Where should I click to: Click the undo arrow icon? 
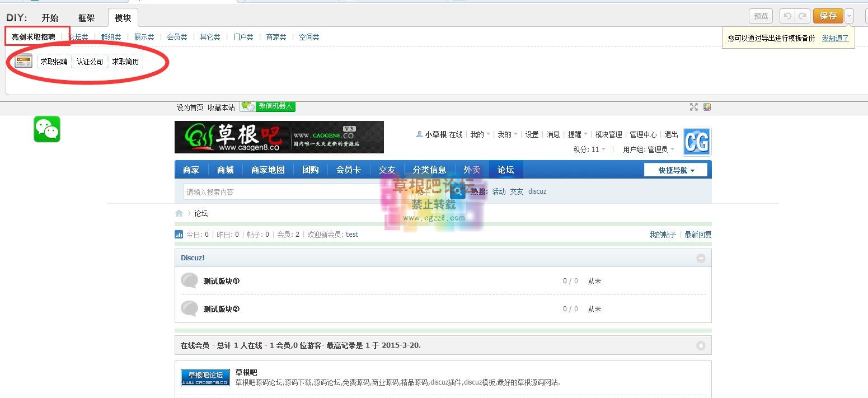787,16
